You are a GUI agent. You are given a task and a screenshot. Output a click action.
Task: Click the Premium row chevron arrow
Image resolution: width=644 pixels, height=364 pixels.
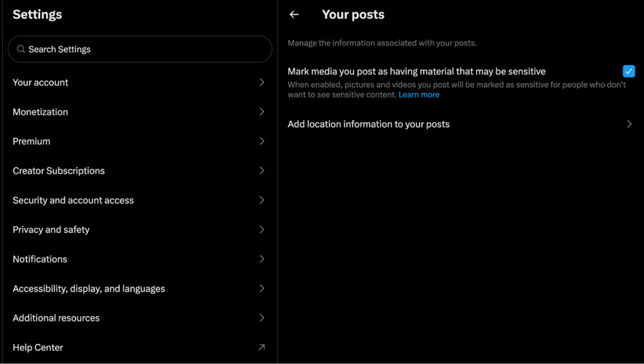click(262, 141)
